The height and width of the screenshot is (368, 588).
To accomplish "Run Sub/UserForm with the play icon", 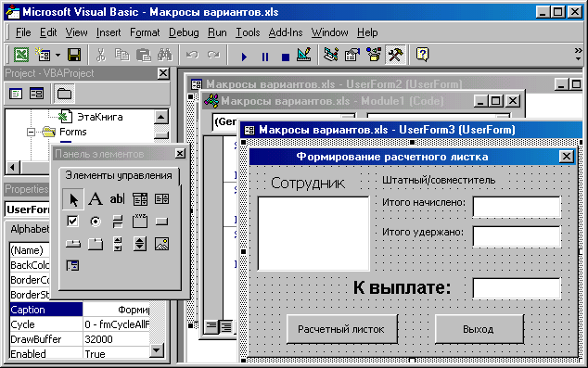I will pos(244,57).
